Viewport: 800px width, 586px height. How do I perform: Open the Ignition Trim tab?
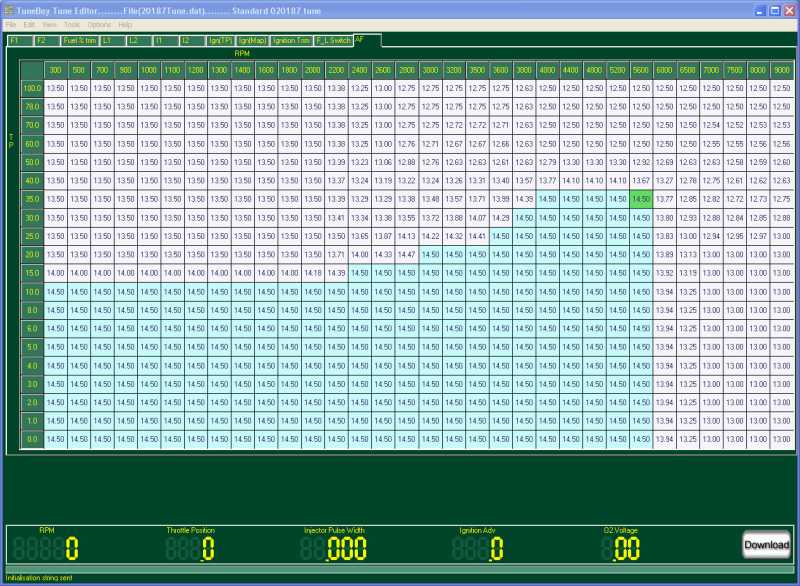(x=291, y=40)
